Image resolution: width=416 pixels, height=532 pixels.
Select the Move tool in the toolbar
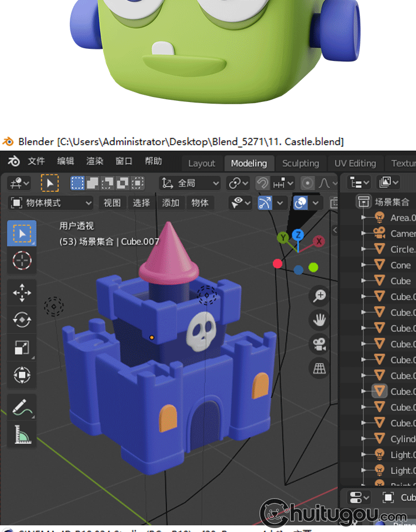tap(22, 292)
